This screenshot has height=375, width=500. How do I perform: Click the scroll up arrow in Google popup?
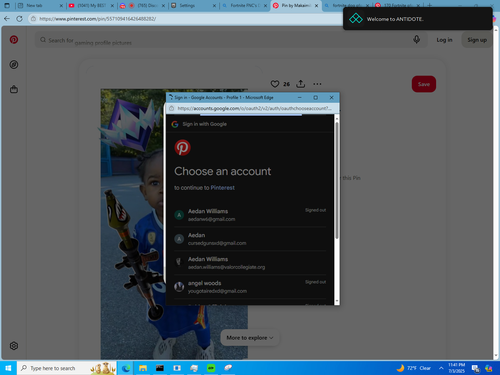coord(337,118)
